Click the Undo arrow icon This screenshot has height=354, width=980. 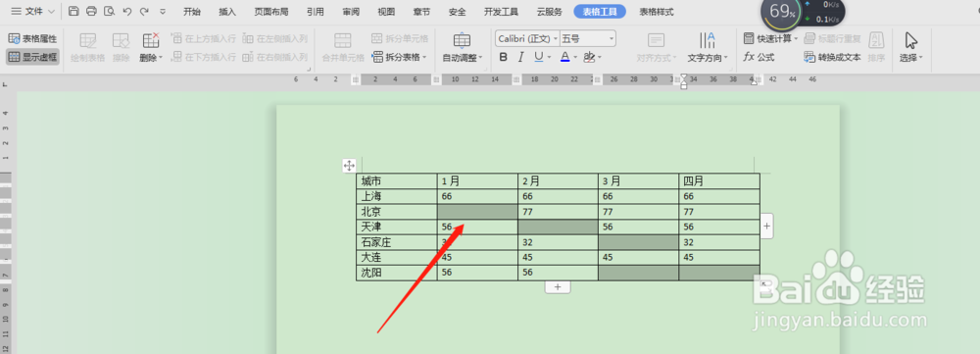(127, 11)
